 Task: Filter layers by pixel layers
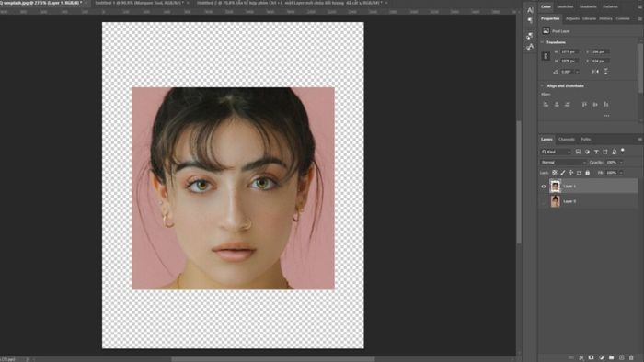click(578, 152)
